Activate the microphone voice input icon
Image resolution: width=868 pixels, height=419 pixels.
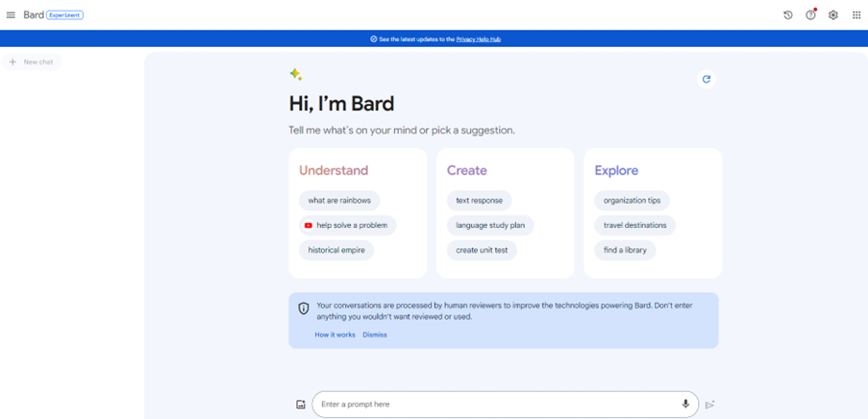[686, 404]
